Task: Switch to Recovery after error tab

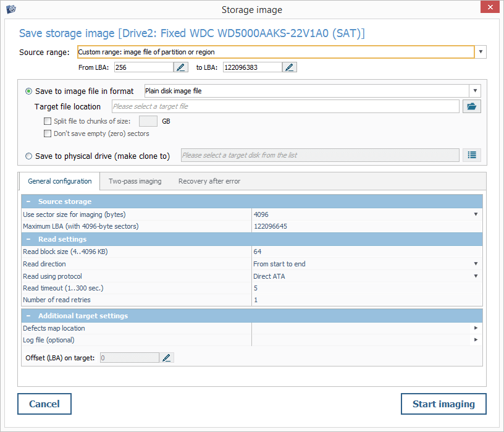Action: [209, 181]
